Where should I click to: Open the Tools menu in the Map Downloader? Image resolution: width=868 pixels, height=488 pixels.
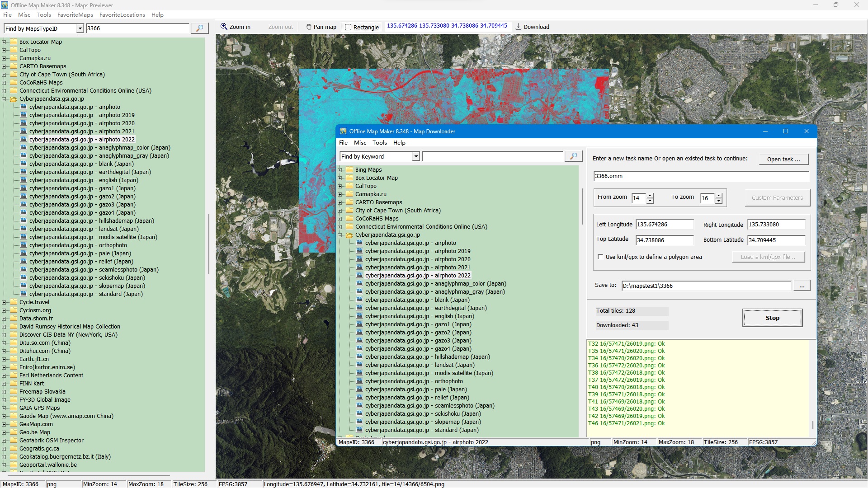379,143
